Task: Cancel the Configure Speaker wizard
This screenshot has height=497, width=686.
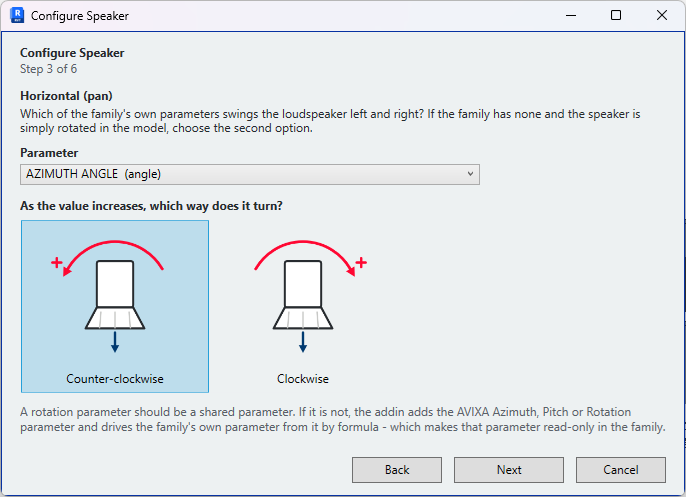Action: (621, 470)
